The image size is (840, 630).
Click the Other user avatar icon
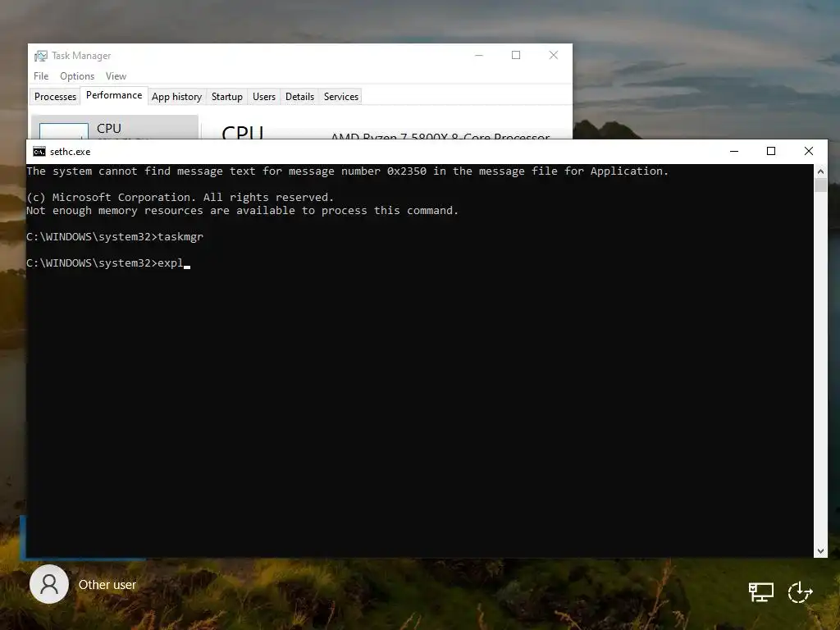[x=49, y=584]
